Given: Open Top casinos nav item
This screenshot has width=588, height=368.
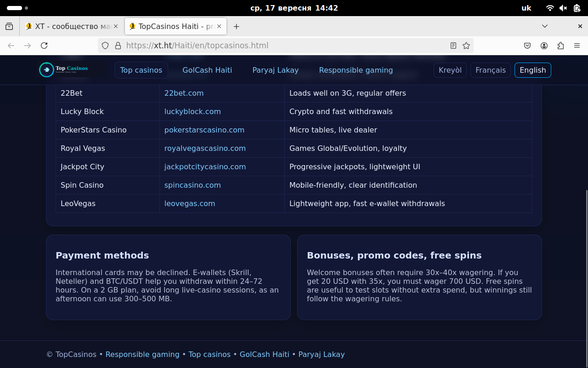Looking at the screenshot, I should [141, 70].
